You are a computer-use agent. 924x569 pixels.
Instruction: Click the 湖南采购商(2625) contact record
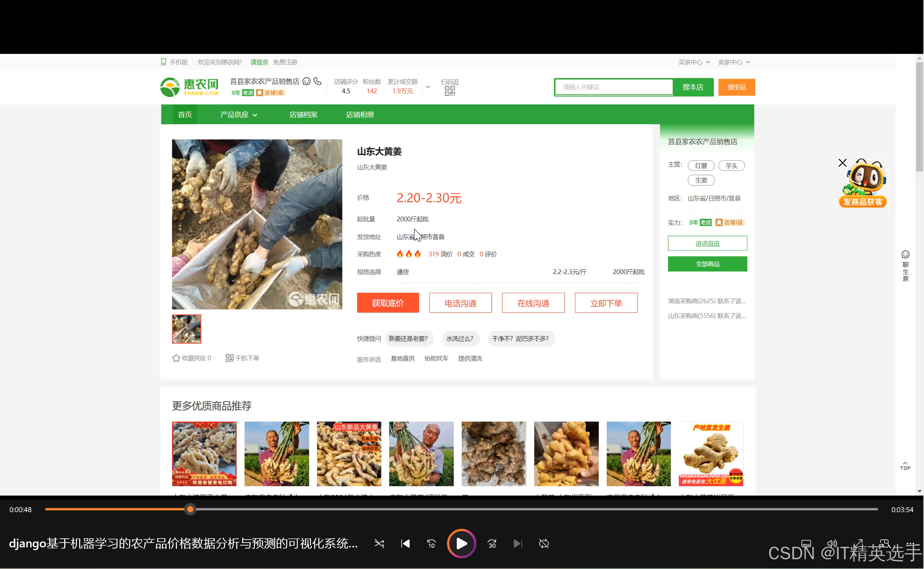click(x=707, y=301)
